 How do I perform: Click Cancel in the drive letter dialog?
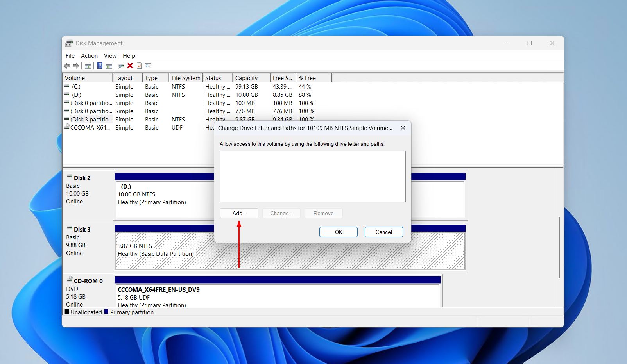tap(384, 232)
